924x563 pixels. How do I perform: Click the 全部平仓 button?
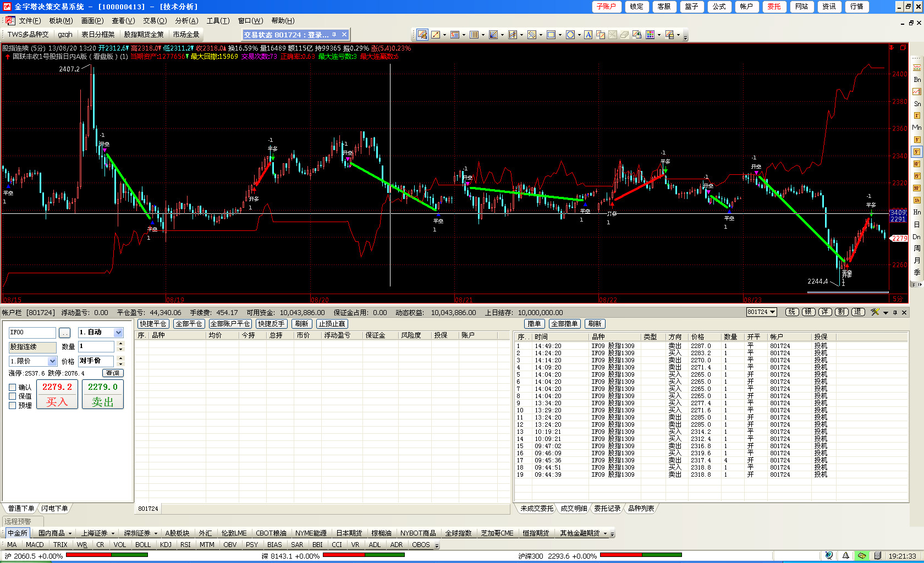tap(189, 324)
